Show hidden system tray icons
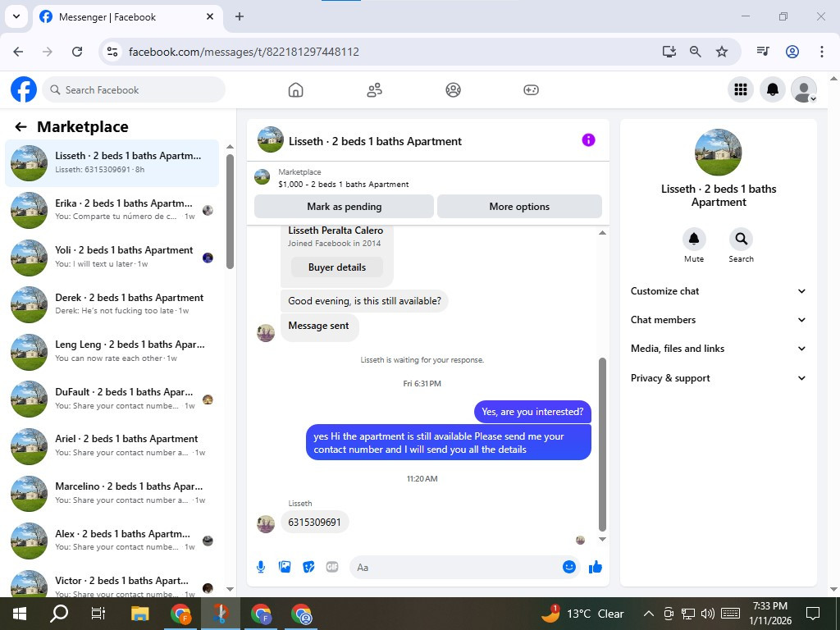The height and width of the screenshot is (630, 840). pyautogui.click(x=648, y=614)
